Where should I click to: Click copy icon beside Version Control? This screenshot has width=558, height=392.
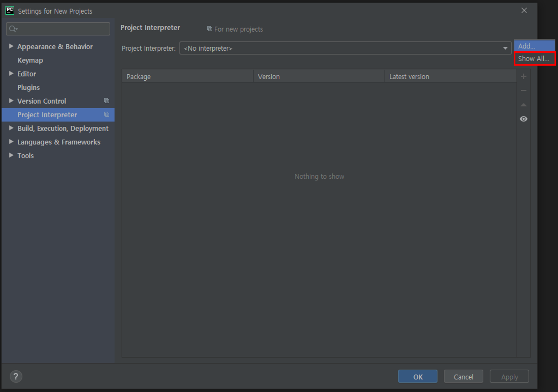107,101
